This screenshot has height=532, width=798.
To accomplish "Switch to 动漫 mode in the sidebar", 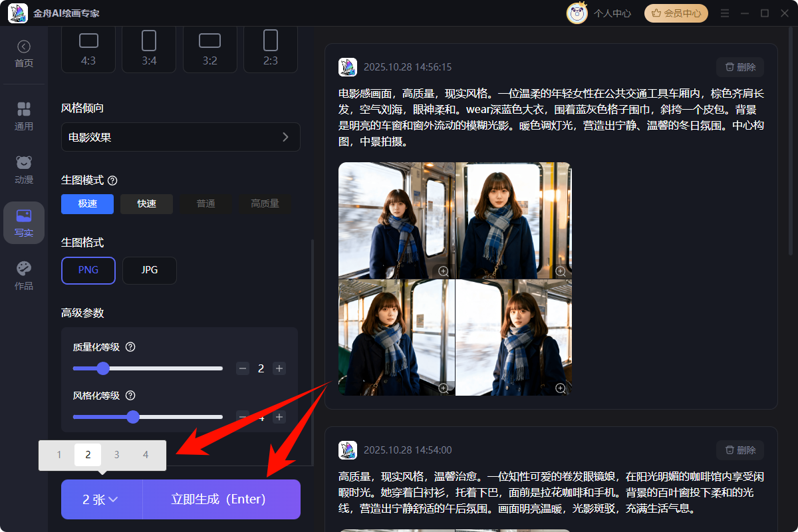I will (23, 170).
